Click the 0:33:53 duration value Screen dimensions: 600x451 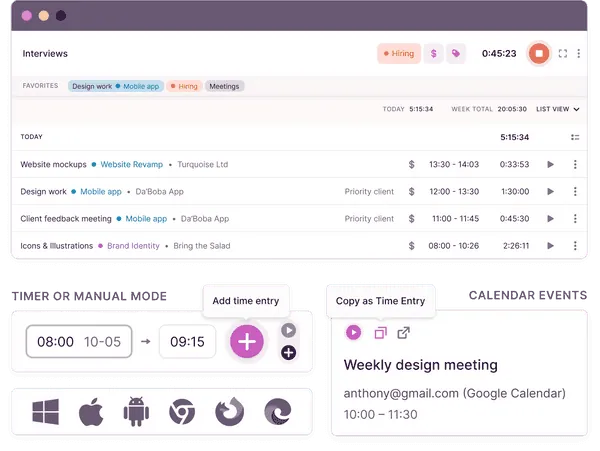(x=514, y=164)
